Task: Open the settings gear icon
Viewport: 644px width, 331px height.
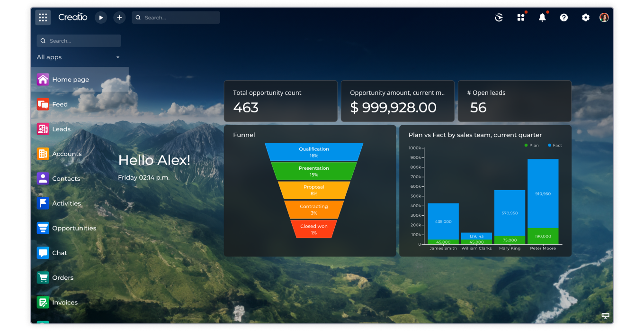Action: (585, 18)
